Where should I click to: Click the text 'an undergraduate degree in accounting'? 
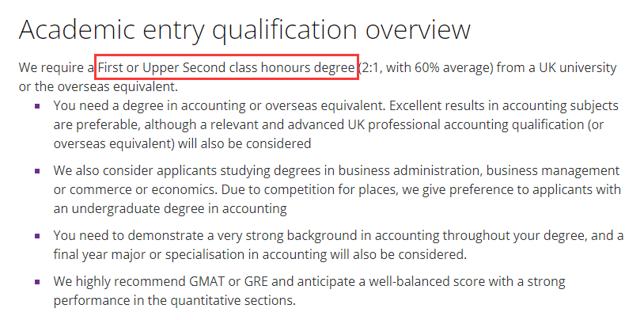click(169, 208)
